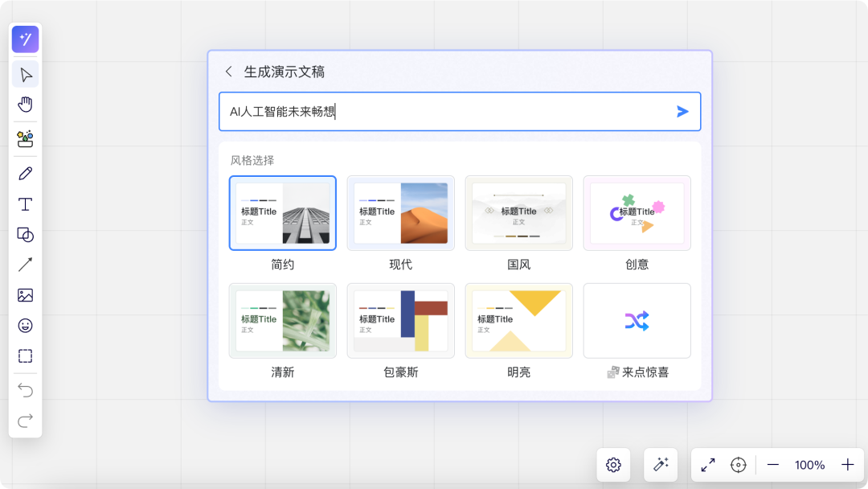Activate the hand pan tool

(x=25, y=105)
